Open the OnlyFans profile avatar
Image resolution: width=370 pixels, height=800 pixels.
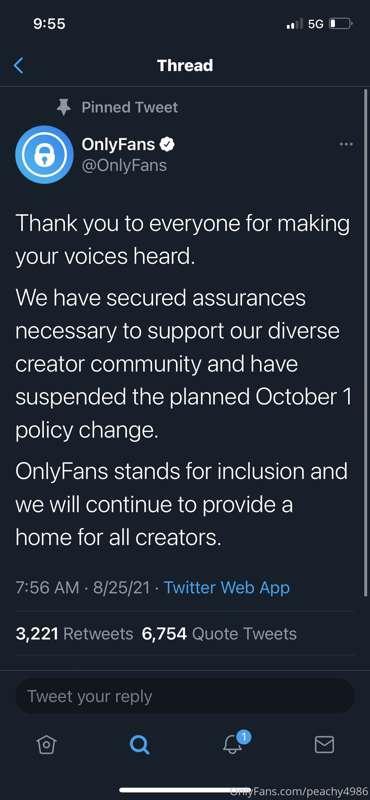(44, 155)
